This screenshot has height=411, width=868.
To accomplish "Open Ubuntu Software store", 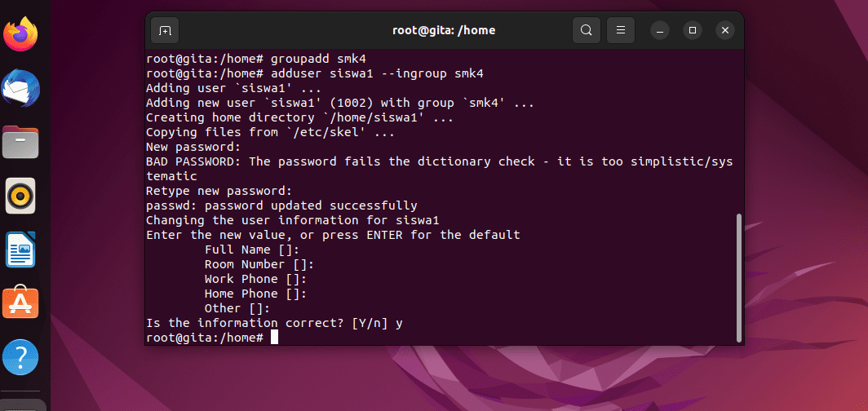I will pos(21,303).
